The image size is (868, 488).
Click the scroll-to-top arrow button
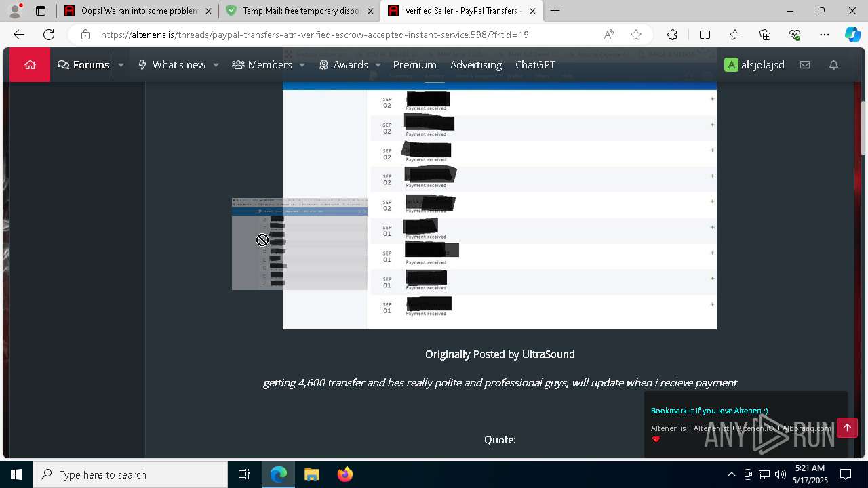coord(847,428)
